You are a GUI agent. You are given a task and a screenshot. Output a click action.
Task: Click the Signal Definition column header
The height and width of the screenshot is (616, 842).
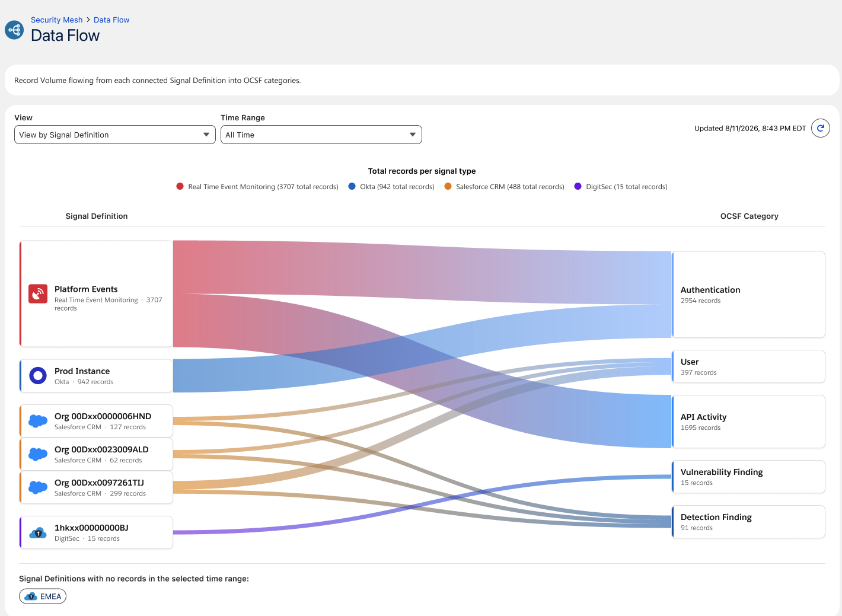pyautogui.click(x=97, y=216)
